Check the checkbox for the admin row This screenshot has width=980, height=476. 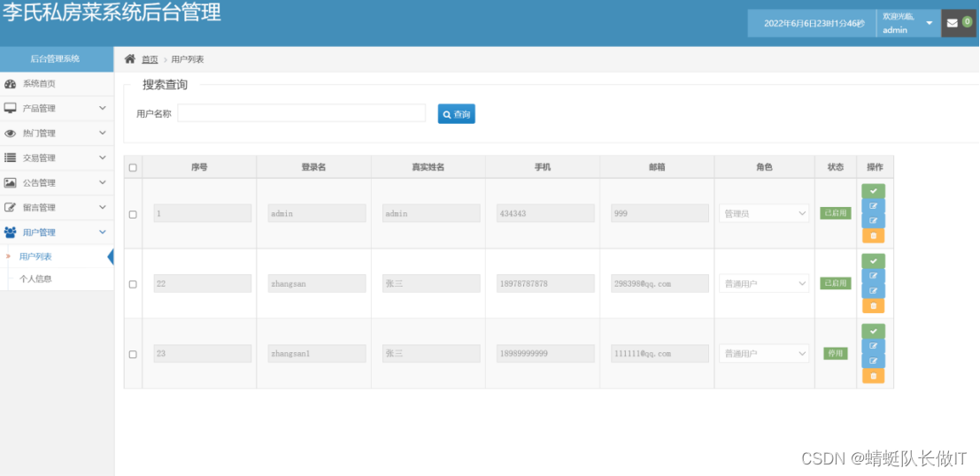[133, 214]
